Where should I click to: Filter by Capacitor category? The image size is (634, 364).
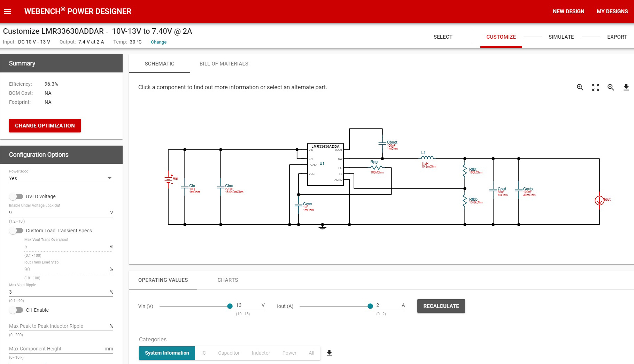point(229,353)
